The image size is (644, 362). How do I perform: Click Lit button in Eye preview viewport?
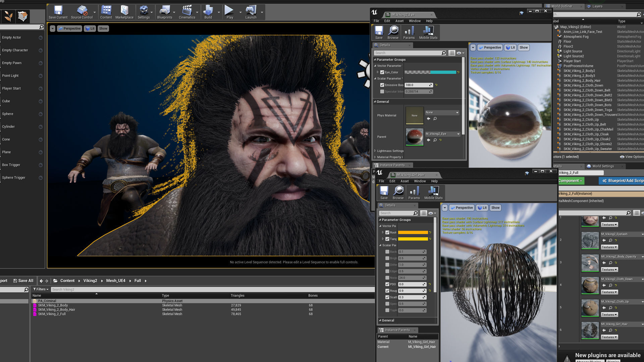coord(510,48)
